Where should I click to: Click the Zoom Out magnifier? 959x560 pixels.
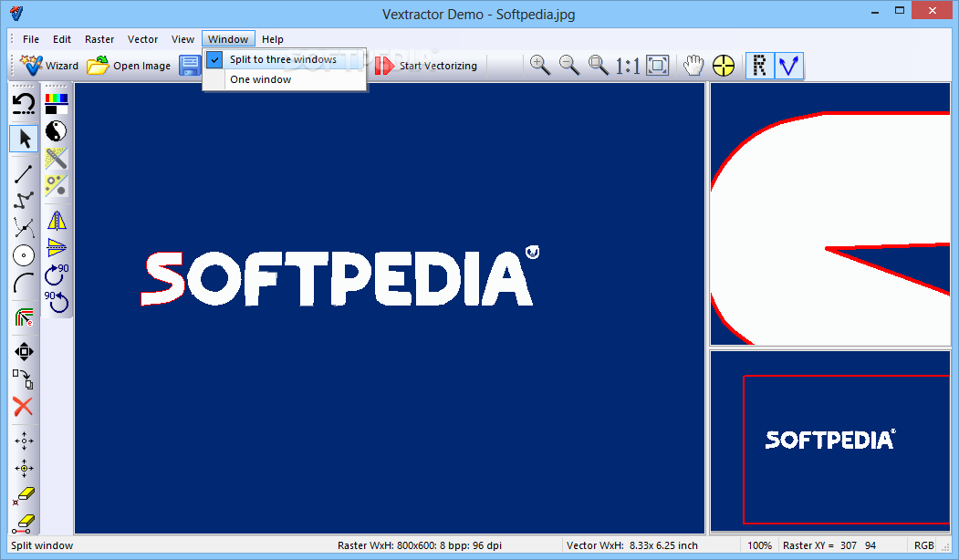[x=569, y=66]
